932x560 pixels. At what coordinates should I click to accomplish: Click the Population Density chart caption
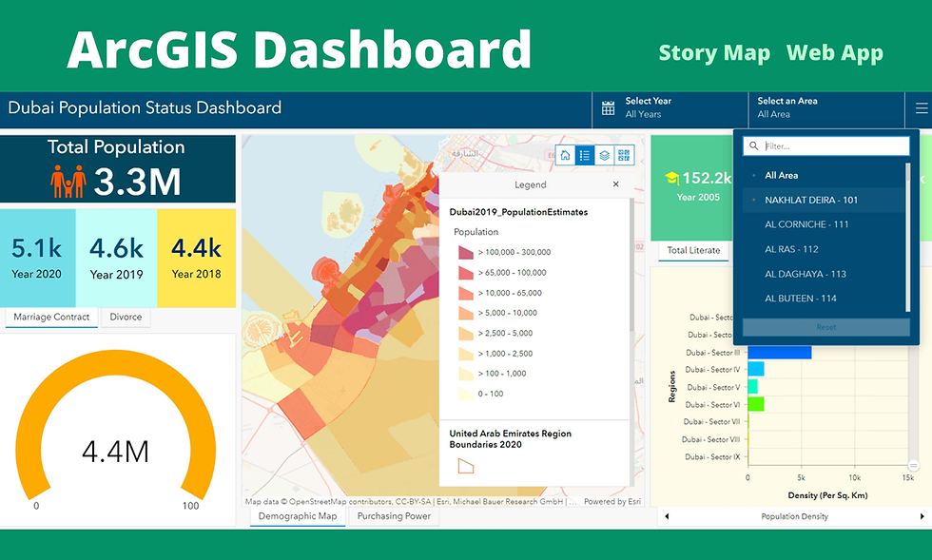(x=795, y=516)
